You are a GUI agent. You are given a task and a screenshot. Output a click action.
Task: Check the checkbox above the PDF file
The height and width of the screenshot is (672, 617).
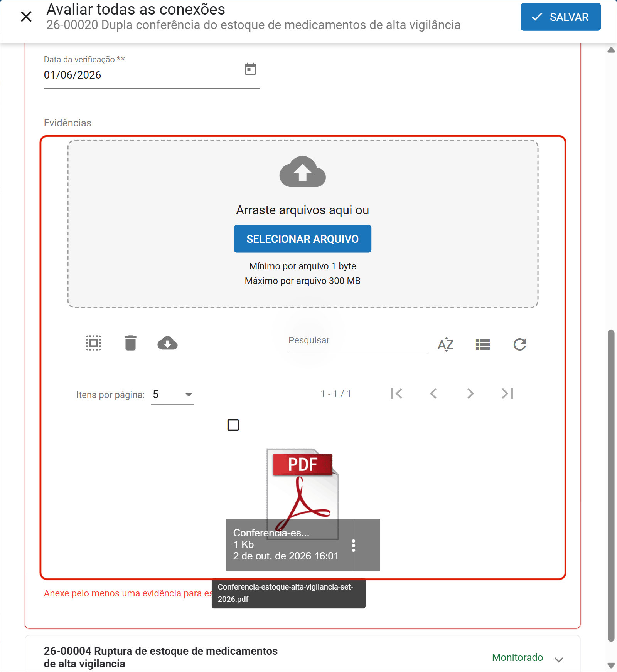pyautogui.click(x=233, y=425)
